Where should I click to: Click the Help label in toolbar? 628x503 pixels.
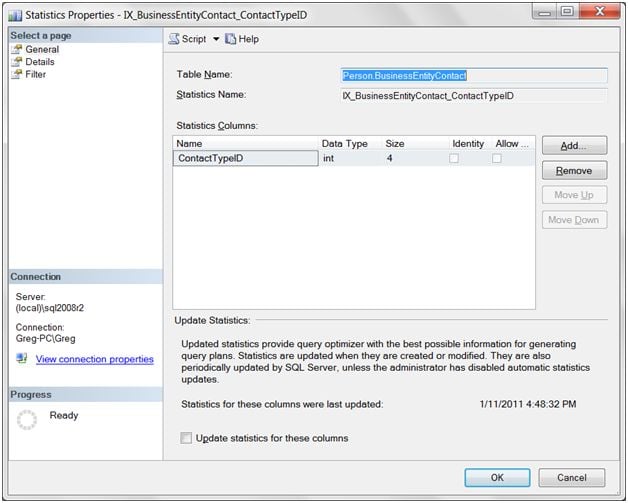249,39
